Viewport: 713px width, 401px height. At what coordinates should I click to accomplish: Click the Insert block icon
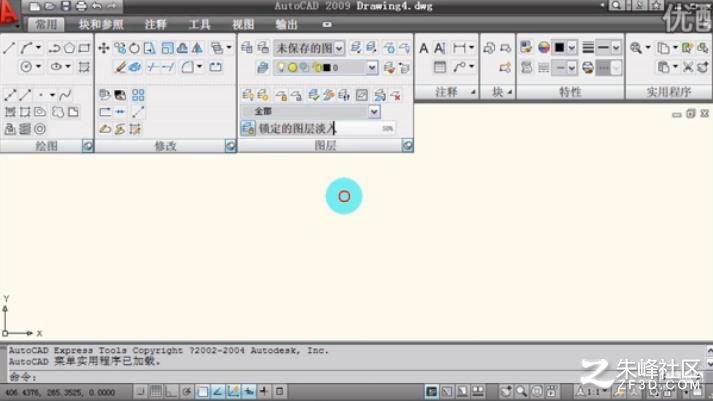(x=489, y=48)
